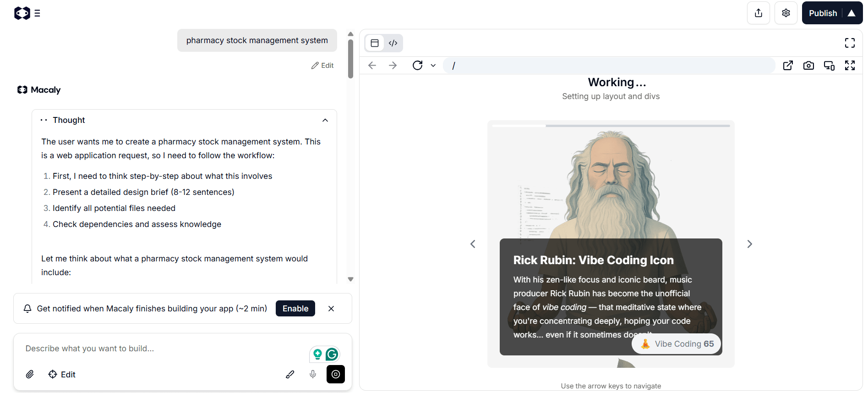Click the microphone voice input icon
The image size is (868, 393).
(x=313, y=374)
